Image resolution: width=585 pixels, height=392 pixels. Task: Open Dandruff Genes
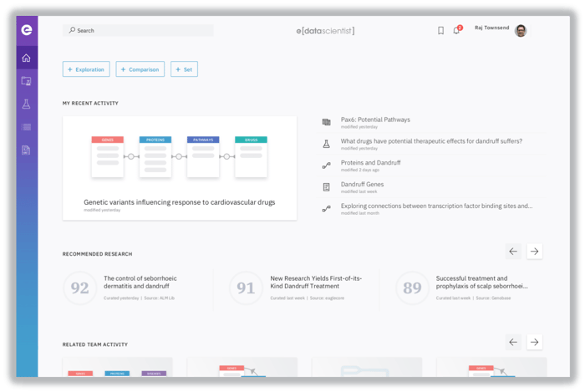[x=362, y=185]
